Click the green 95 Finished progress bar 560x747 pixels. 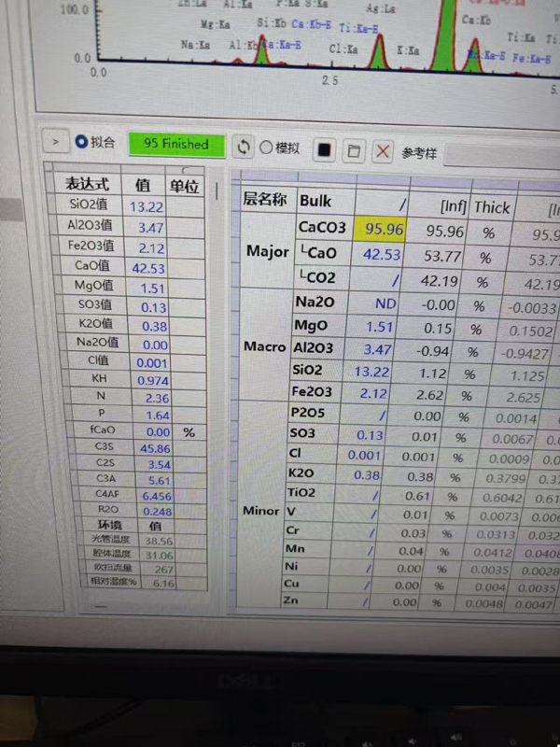176,144
